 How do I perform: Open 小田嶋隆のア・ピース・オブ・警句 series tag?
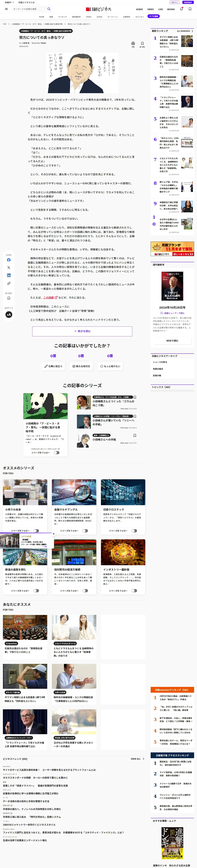point(46,31)
